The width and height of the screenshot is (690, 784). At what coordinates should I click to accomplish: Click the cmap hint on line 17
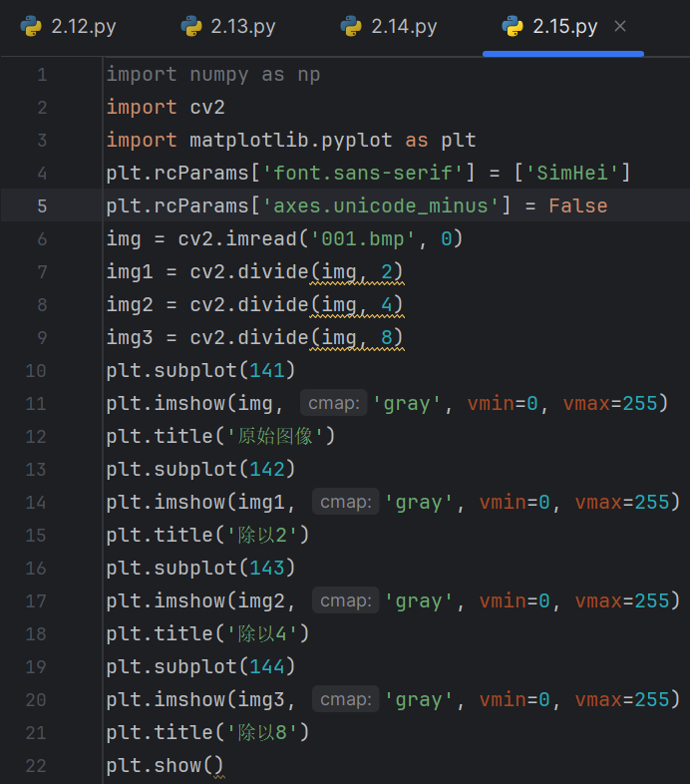click(346, 600)
